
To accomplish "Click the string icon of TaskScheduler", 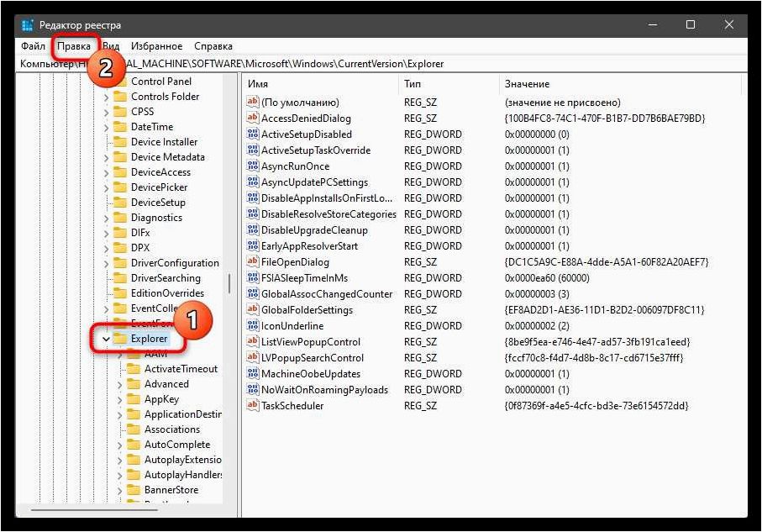I will tap(252, 405).
